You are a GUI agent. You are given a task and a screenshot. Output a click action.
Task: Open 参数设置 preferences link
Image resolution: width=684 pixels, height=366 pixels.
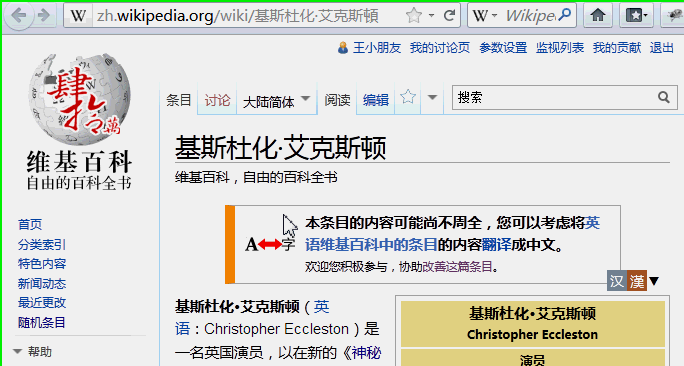tap(503, 48)
